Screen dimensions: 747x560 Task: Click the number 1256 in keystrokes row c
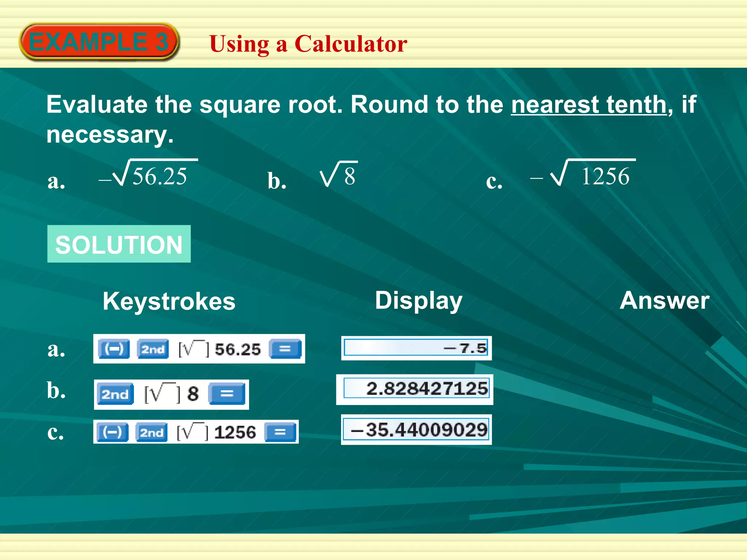click(x=235, y=432)
